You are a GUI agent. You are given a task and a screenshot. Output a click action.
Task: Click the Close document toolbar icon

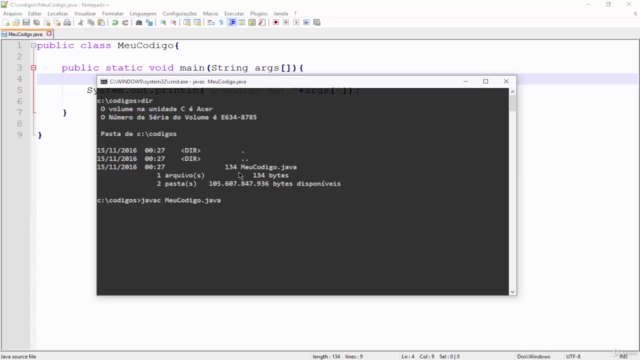[47, 22]
